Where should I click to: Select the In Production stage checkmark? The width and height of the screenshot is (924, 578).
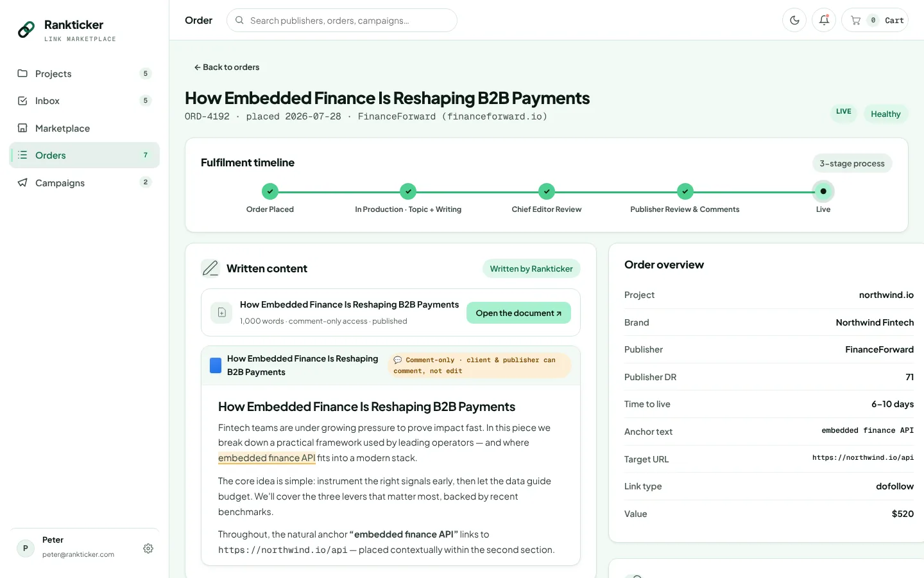[x=408, y=191]
